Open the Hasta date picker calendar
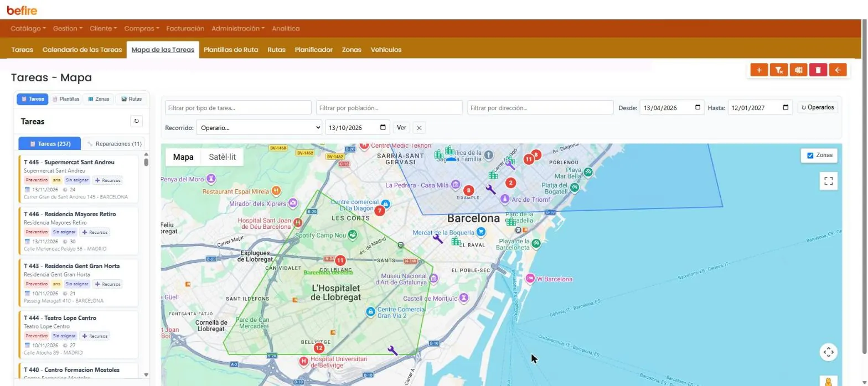 point(786,107)
